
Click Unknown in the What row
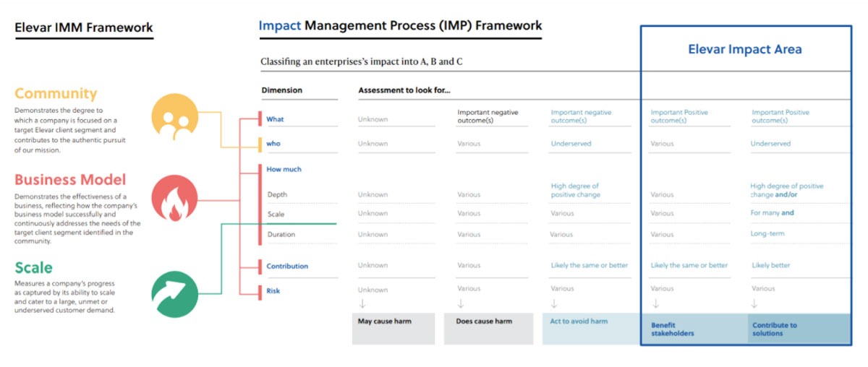[373, 119]
